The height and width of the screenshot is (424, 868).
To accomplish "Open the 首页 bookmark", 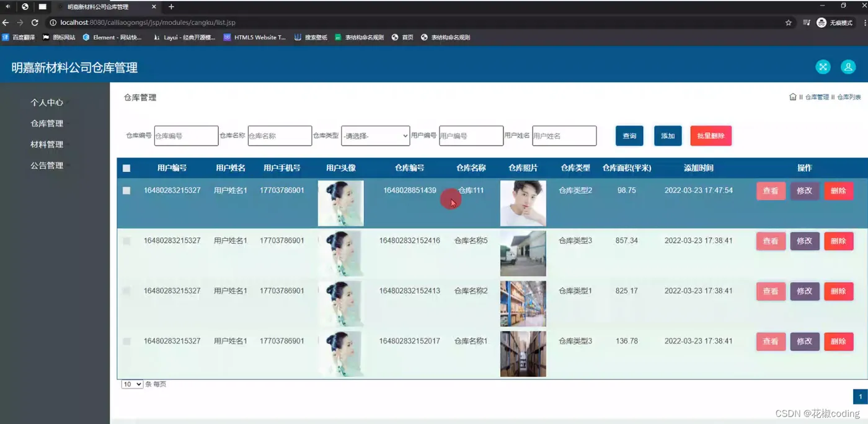I will click(x=402, y=37).
